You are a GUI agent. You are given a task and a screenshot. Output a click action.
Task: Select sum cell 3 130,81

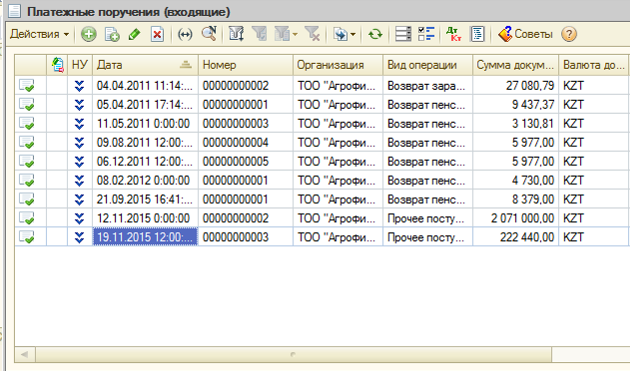(x=515, y=123)
